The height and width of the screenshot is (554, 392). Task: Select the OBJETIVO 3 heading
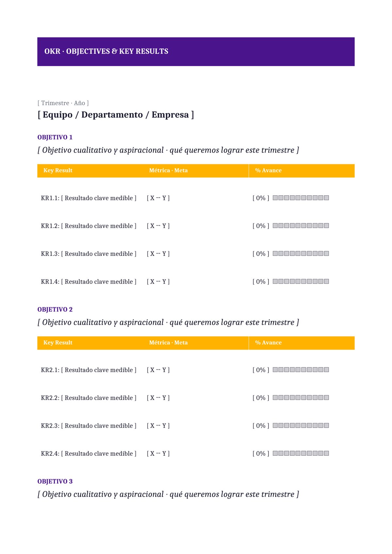coord(55,481)
